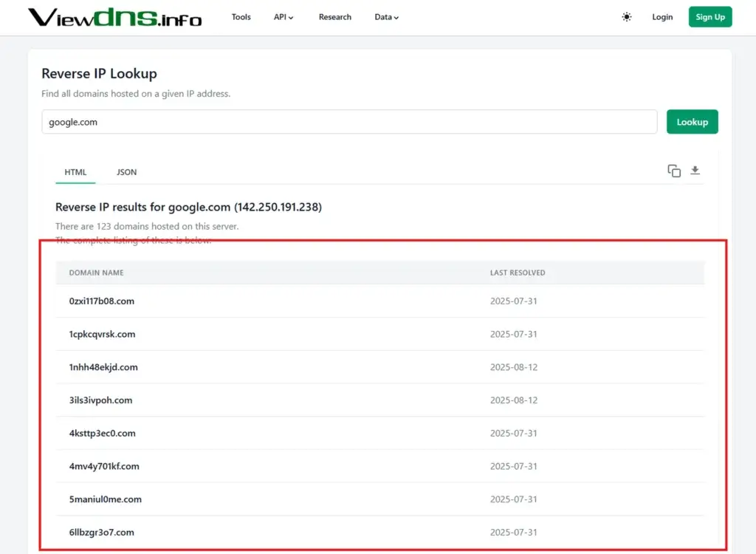This screenshot has width=756, height=554.
Task: Open the Login link
Action: point(662,17)
